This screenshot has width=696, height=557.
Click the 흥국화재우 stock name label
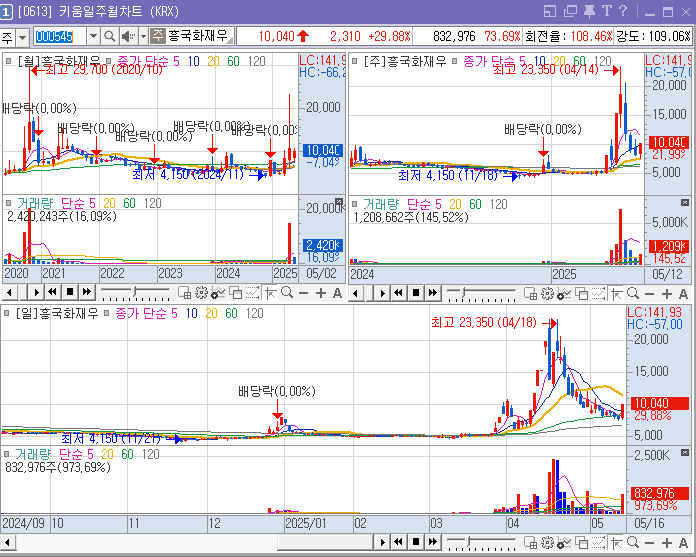click(x=198, y=36)
